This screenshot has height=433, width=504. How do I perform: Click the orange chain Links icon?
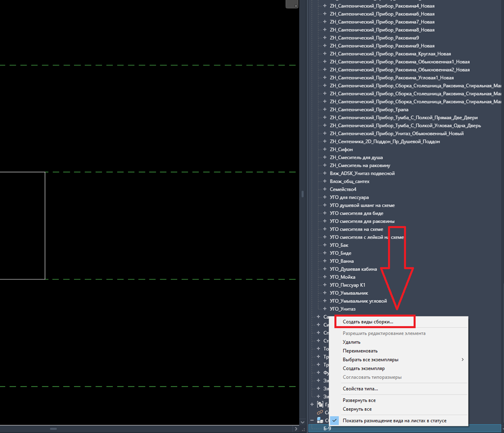(320, 412)
